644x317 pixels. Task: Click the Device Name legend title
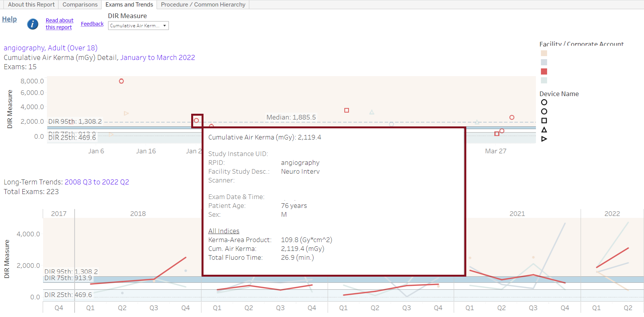coord(559,94)
